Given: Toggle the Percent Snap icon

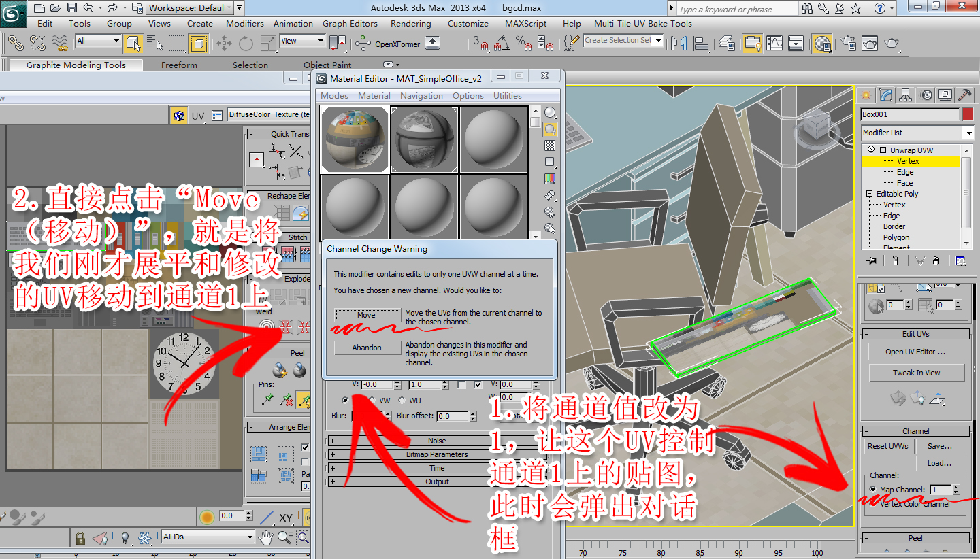Looking at the screenshot, I should click(524, 44).
